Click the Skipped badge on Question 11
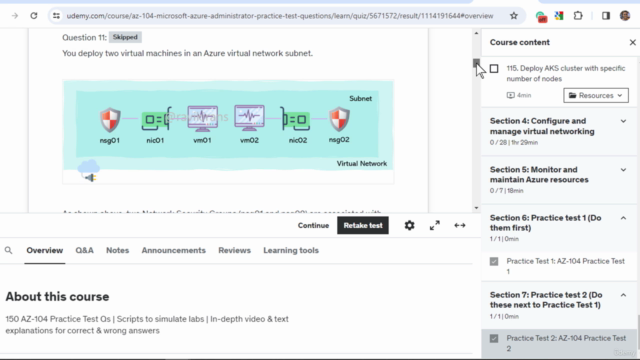The image size is (640, 360). click(125, 37)
